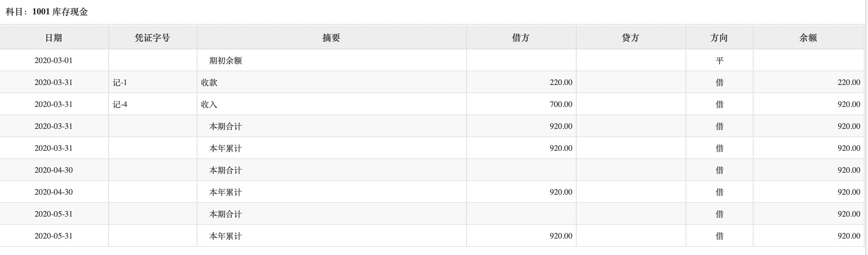Select the 摘要 column header
Image resolution: width=868 pixels, height=255 pixels.
pos(331,37)
